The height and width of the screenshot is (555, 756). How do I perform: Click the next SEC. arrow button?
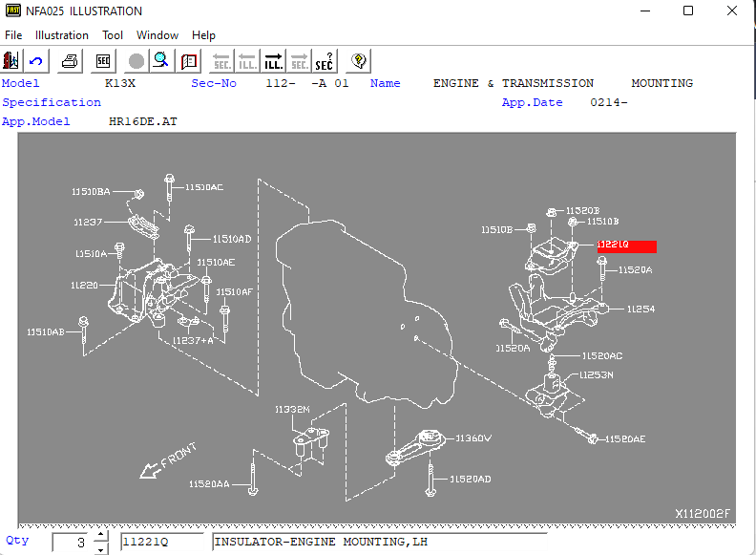coord(299,61)
